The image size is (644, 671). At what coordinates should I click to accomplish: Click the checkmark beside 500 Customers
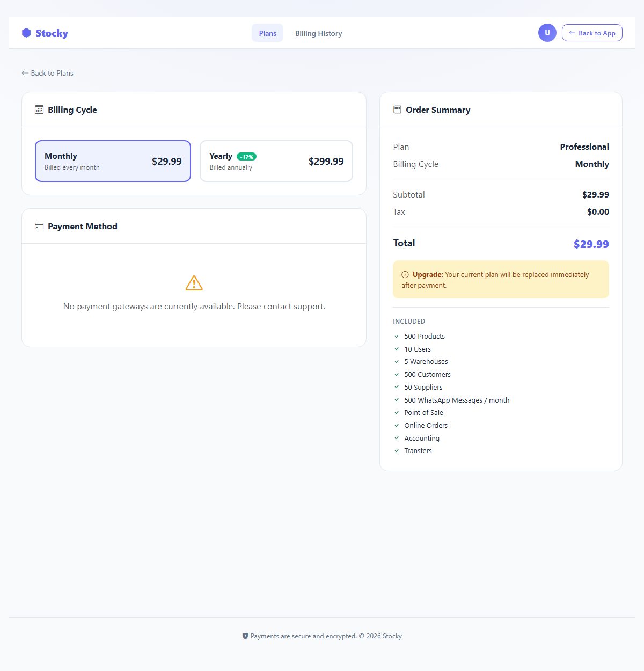coord(397,375)
